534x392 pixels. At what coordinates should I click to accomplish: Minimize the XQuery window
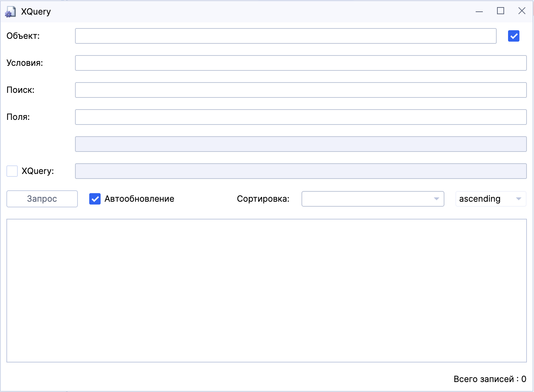pos(479,11)
